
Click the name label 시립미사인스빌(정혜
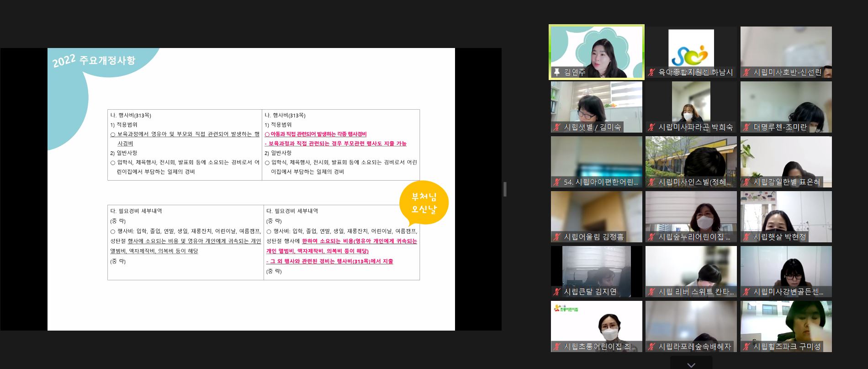(695, 182)
